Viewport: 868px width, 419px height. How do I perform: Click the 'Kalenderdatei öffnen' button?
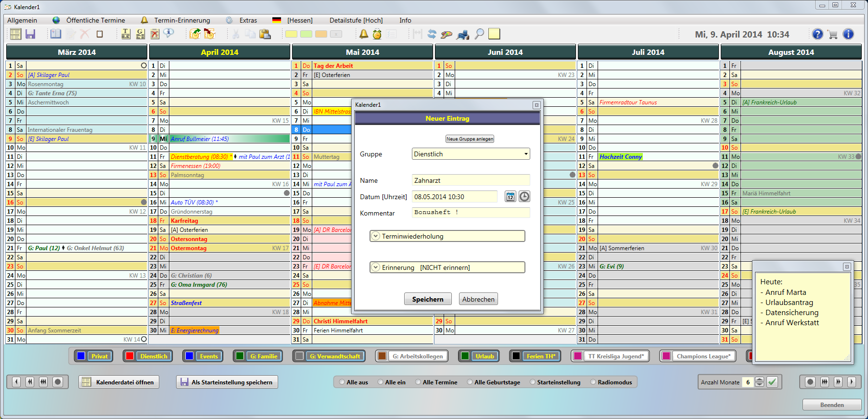coord(119,382)
